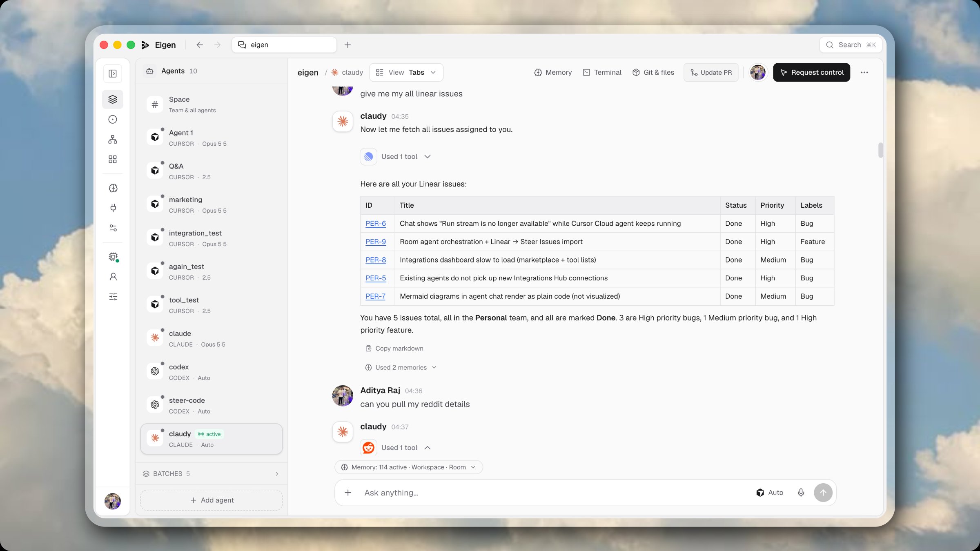Open the three-dots more options menu
The height and width of the screenshot is (551, 980).
pos(864,73)
